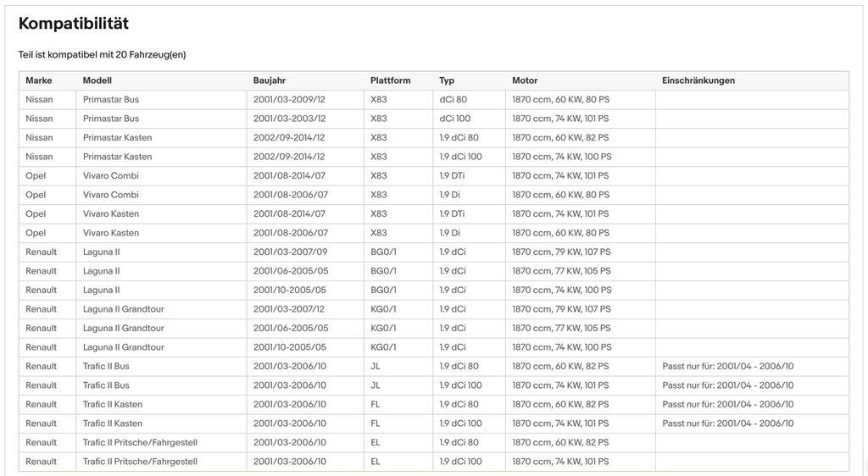This screenshot has height=476, width=868.
Task: Click '1870 ccm, 77 KW, 105 PS' in the Grandtour row
Action: (x=561, y=329)
